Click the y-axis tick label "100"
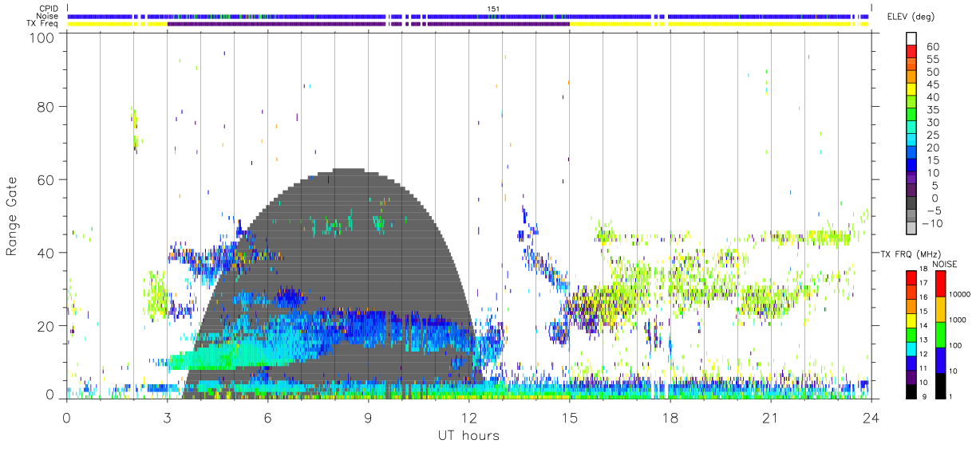 41,38
